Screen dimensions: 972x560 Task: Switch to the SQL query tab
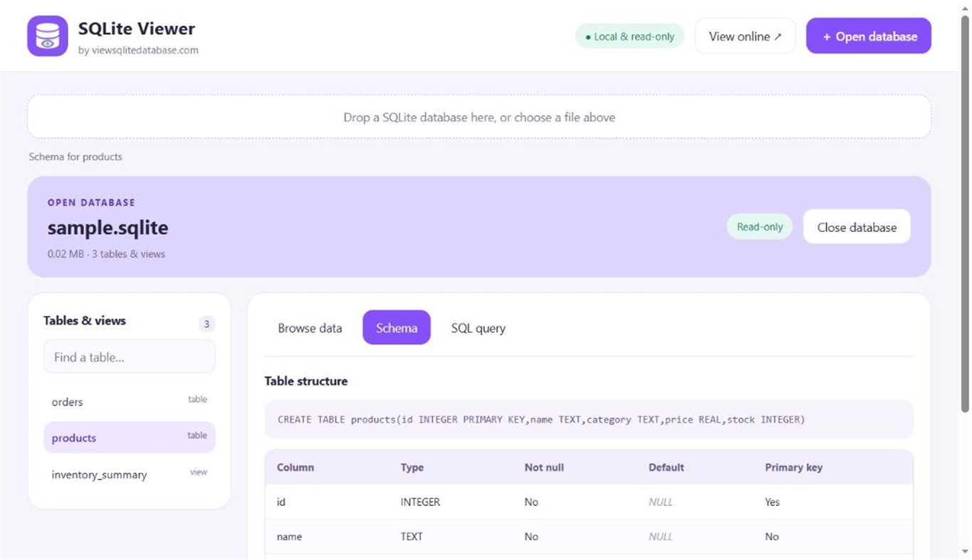point(478,328)
